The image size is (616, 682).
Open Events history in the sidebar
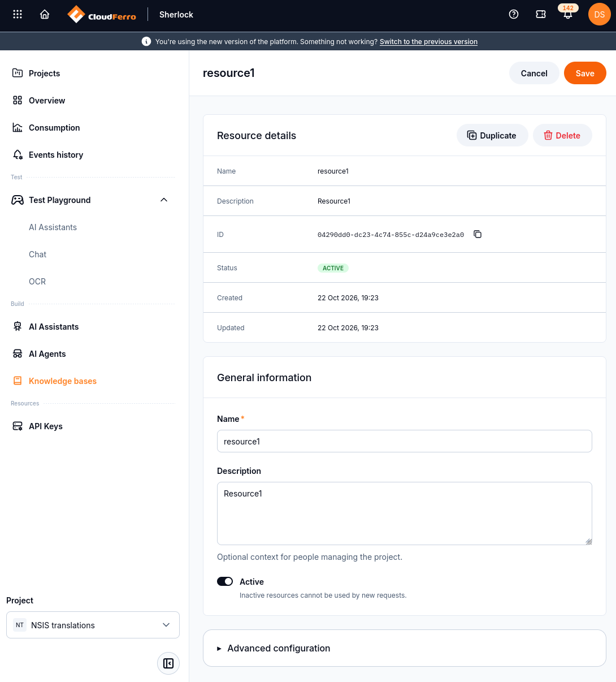click(56, 154)
